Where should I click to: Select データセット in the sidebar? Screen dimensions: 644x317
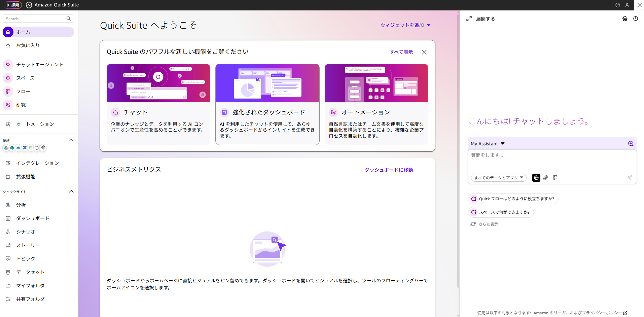pos(30,272)
